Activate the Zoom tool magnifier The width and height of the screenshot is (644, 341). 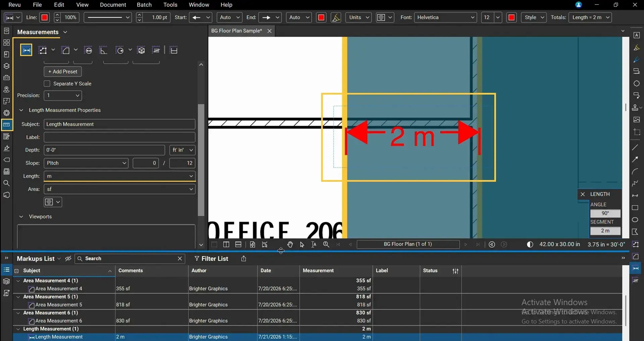(x=326, y=244)
